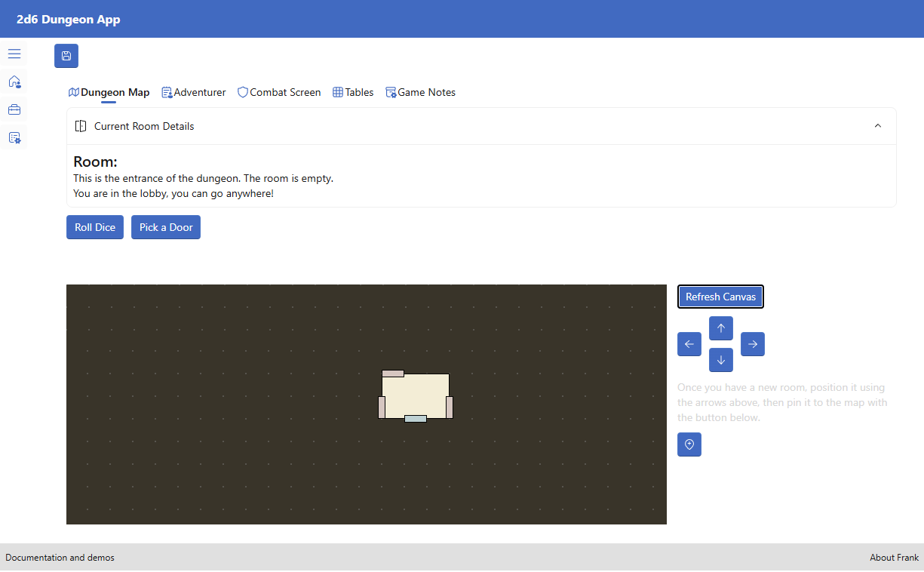This screenshot has height=572, width=924.
Task: Open the About Frank link
Action: tap(894, 558)
